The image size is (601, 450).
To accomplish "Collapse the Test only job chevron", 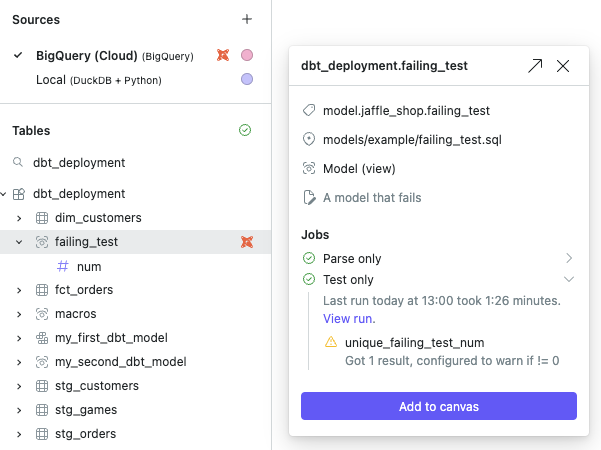I will click(569, 279).
